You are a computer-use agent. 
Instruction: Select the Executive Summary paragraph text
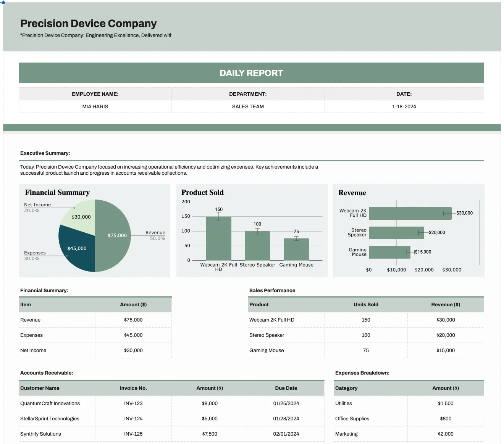pyautogui.click(x=169, y=170)
